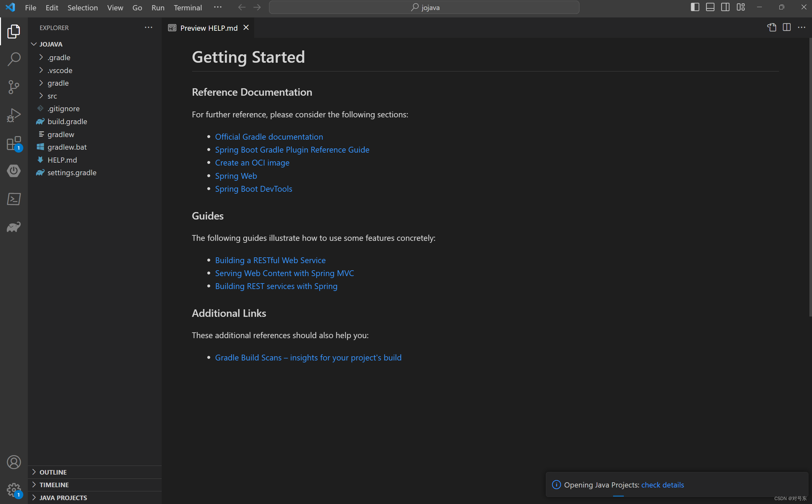This screenshot has width=812, height=504.
Task: Collapse the JOJAVA root folder
Action: pos(34,44)
